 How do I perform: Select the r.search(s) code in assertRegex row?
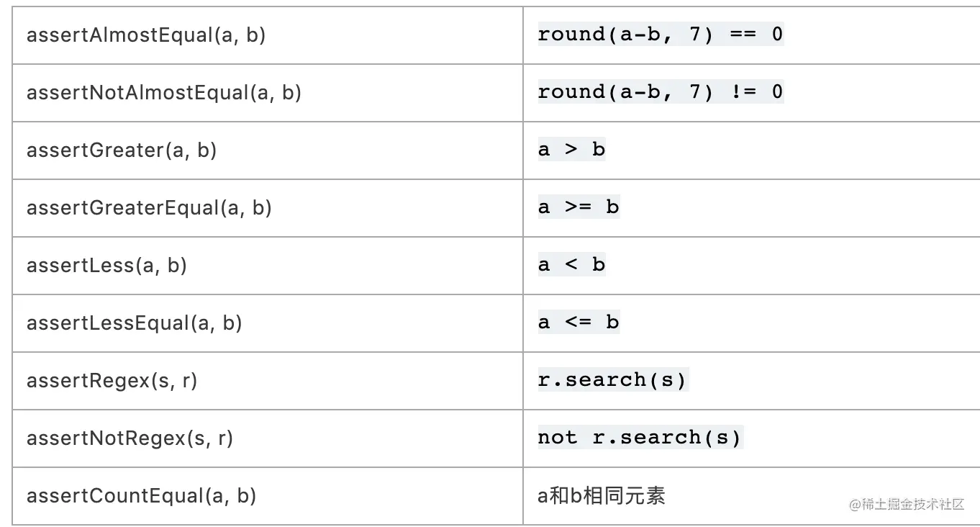612,379
